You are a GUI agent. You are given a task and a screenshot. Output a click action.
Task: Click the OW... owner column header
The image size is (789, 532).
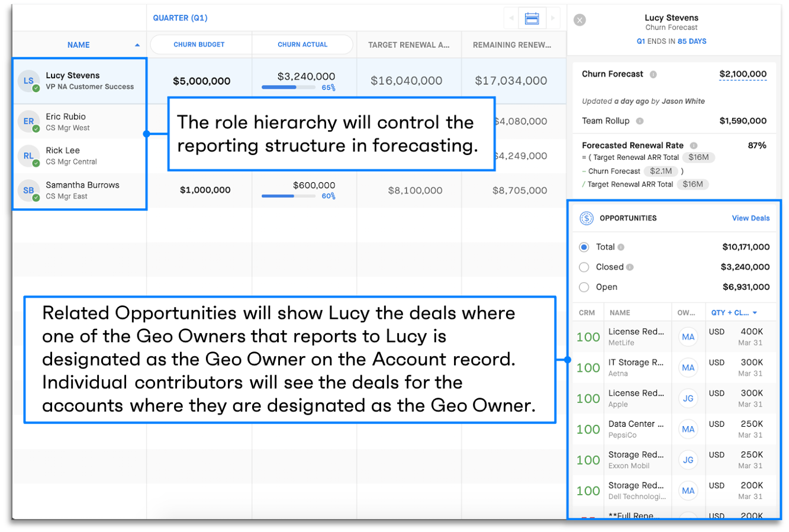[687, 313]
